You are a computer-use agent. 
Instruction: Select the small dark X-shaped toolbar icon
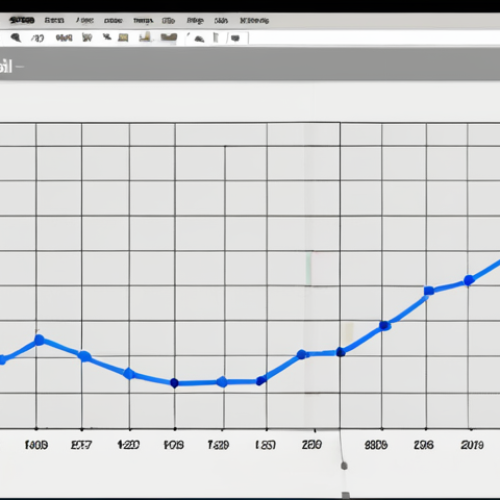107,37
